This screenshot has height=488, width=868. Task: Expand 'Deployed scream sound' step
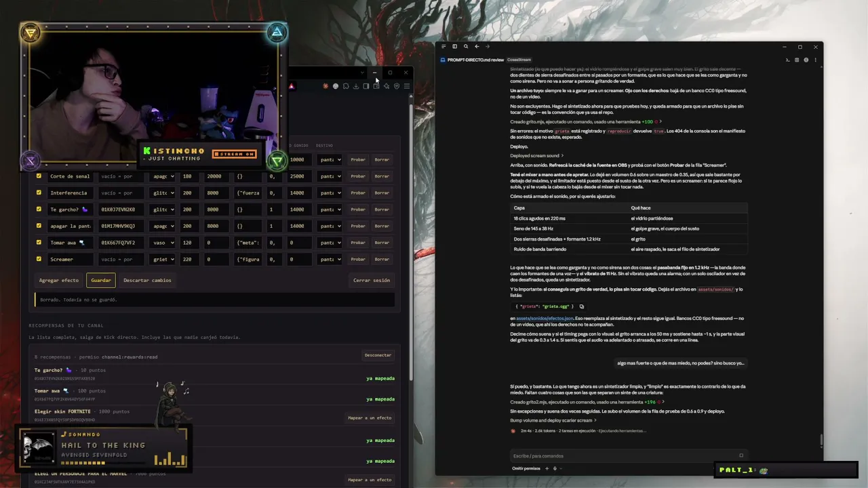537,155
